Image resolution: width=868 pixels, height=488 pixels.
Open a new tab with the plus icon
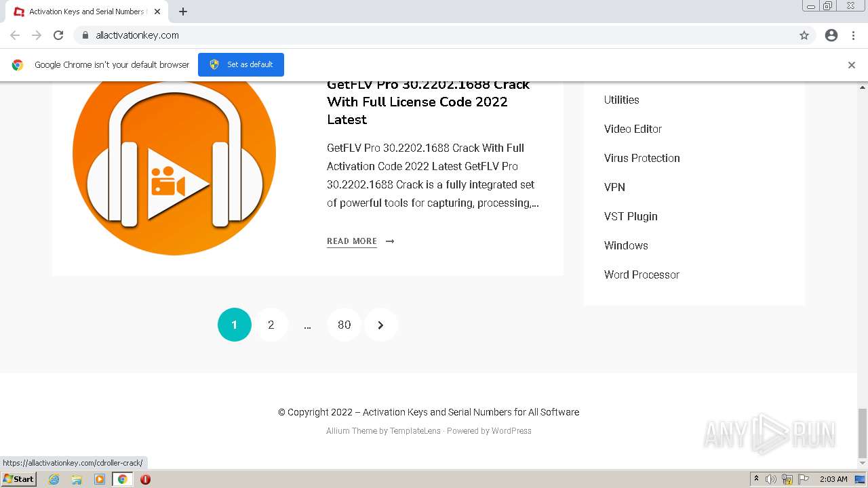pos(183,12)
